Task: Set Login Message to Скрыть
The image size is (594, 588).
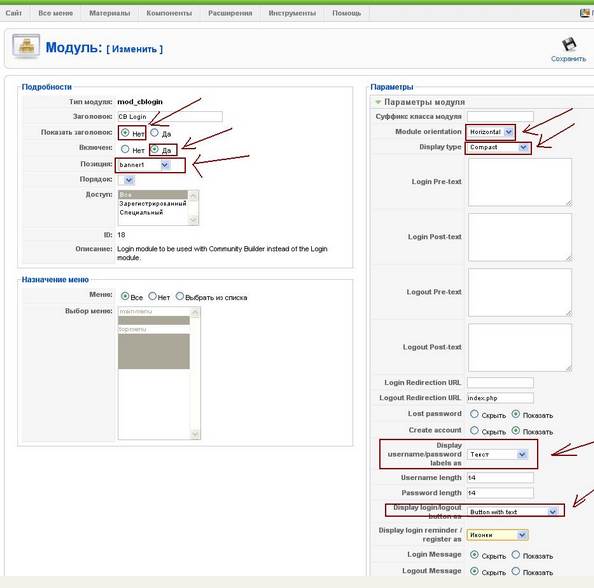Action: click(x=474, y=555)
